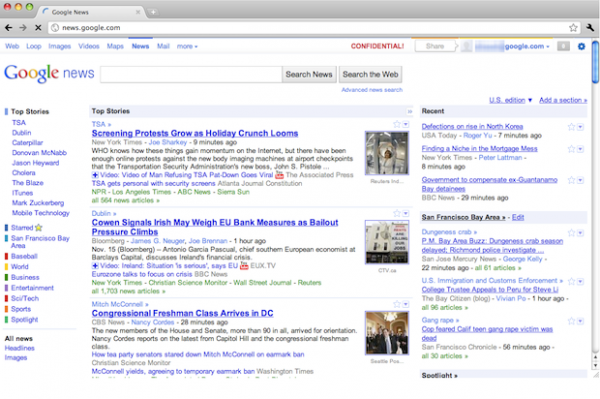The height and width of the screenshot is (399, 600).
Task: Click the Search News button
Action: 309,74
